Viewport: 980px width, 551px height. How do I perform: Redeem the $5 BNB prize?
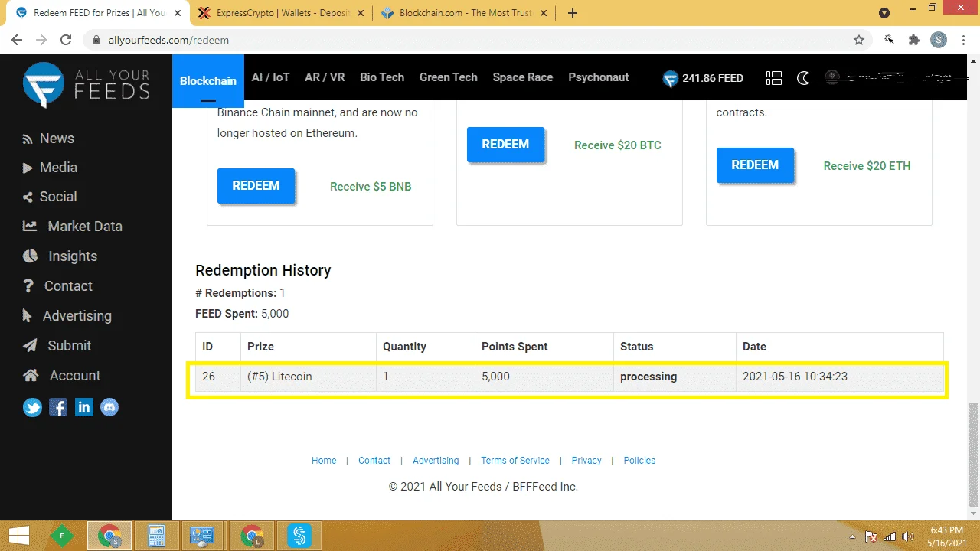coord(256,186)
